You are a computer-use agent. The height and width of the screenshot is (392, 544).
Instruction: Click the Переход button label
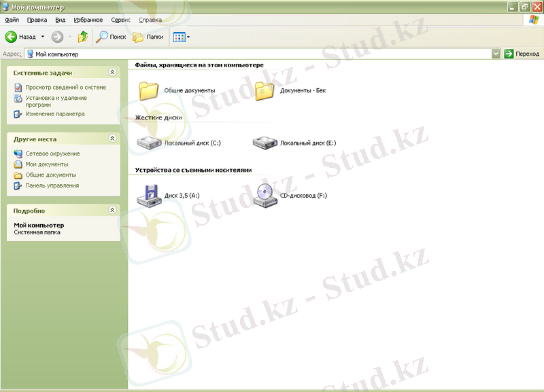tap(527, 54)
